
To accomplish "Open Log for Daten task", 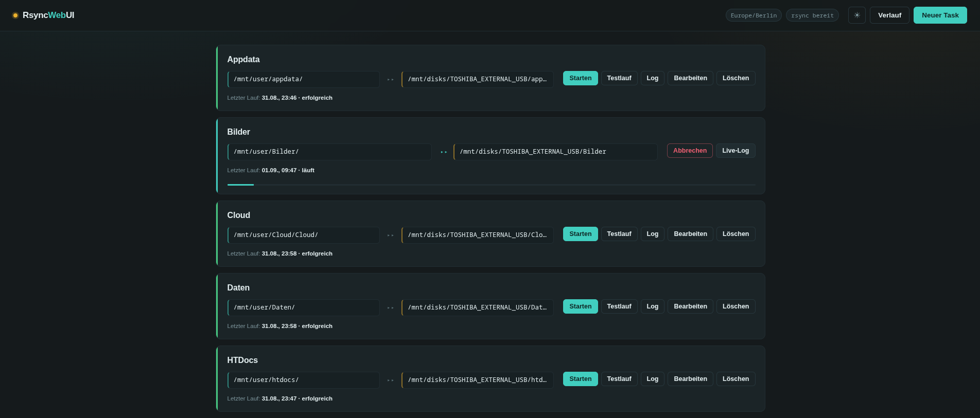I will point(653,306).
